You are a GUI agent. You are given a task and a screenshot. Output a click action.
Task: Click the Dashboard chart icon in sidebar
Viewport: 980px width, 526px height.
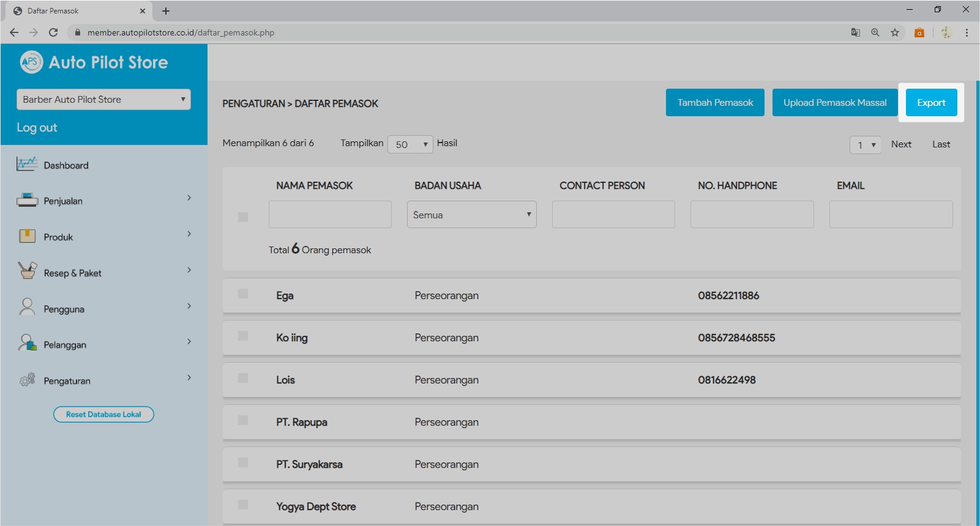point(27,164)
